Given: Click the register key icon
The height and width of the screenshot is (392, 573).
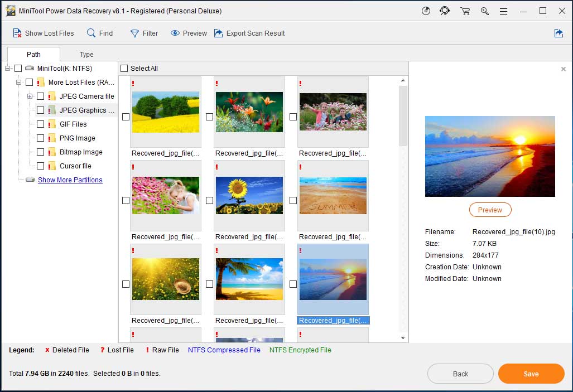Looking at the screenshot, I should point(484,11).
